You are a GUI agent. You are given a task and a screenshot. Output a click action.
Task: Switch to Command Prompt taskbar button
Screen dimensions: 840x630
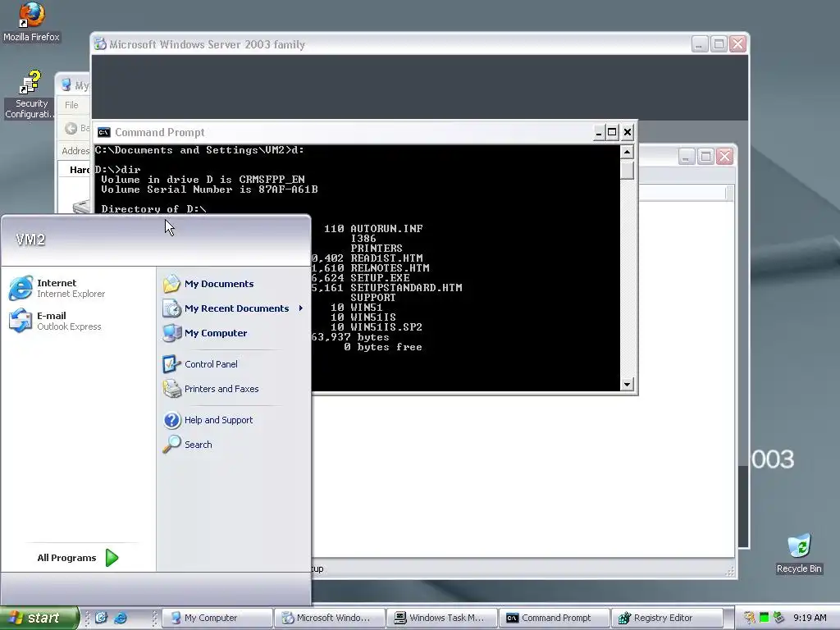[x=555, y=618]
